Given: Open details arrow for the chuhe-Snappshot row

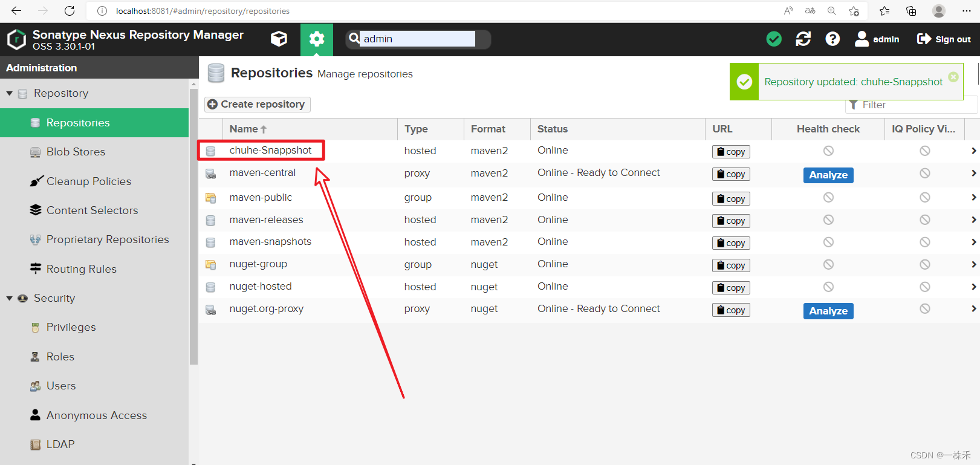Looking at the screenshot, I should click(973, 151).
